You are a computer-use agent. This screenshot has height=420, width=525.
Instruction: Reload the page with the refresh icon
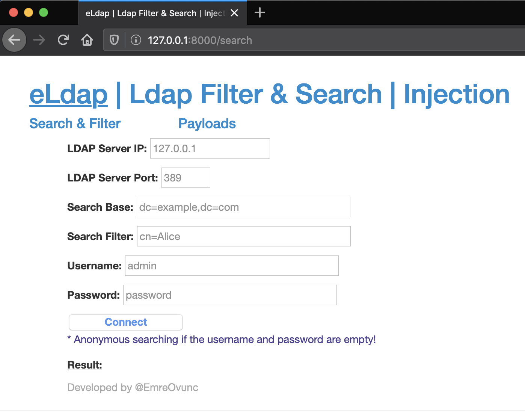[x=63, y=40]
